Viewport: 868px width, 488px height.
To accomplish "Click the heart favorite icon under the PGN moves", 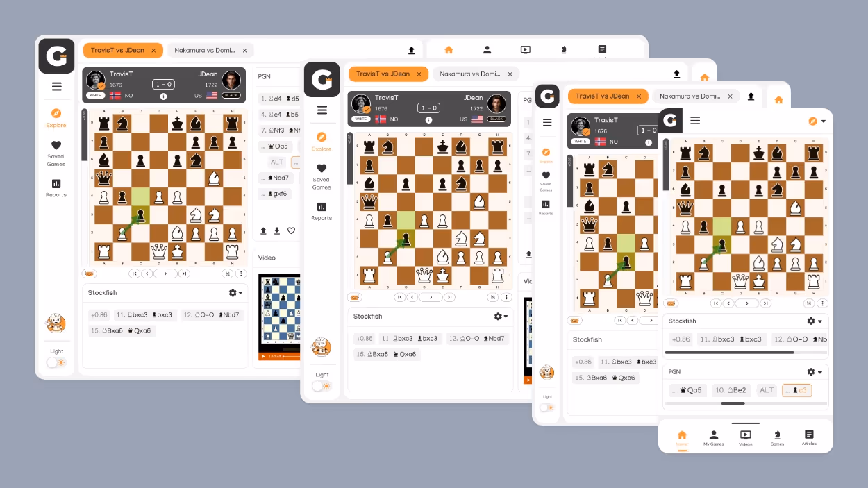I will tap(291, 230).
